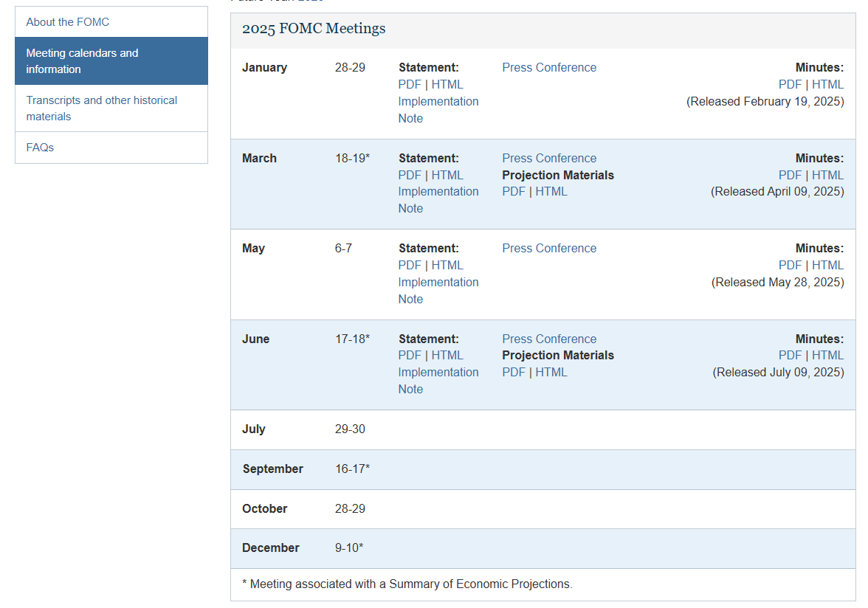
Task: Open May Press Conference link
Action: [x=549, y=249]
